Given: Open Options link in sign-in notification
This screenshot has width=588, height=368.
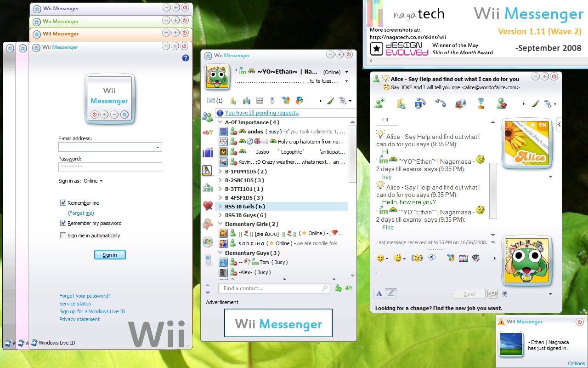Looking at the screenshot, I should (x=577, y=363).
